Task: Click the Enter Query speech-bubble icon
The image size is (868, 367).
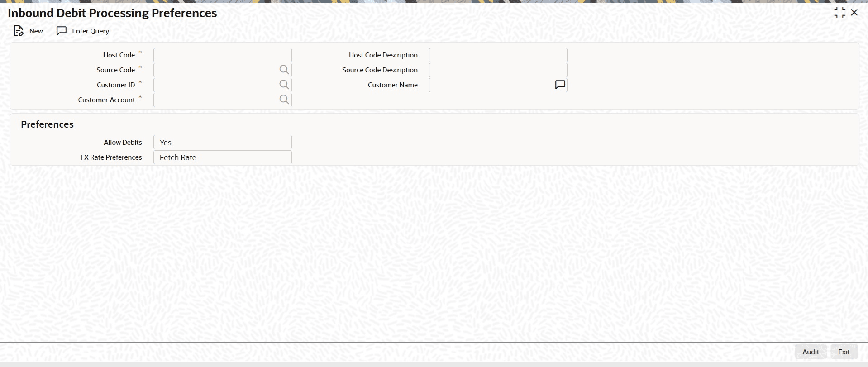Action: click(x=62, y=31)
